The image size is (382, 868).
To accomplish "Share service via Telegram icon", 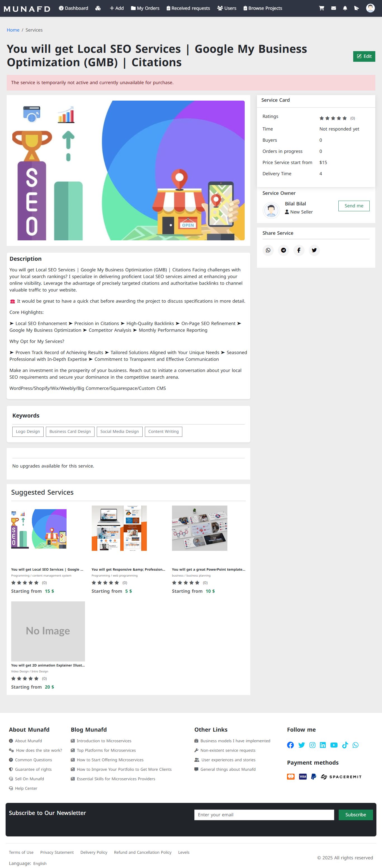I will (284, 250).
